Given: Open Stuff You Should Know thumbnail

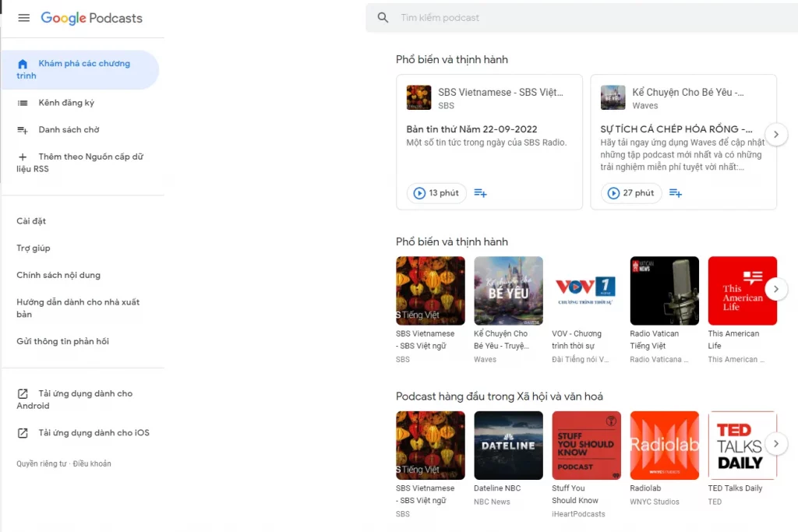Looking at the screenshot, I should pos(586,446).
